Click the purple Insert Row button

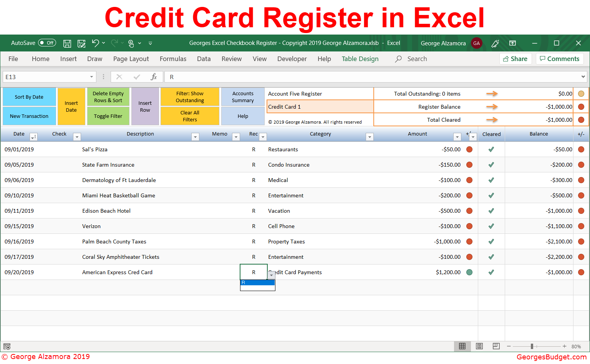pos(145,106)
